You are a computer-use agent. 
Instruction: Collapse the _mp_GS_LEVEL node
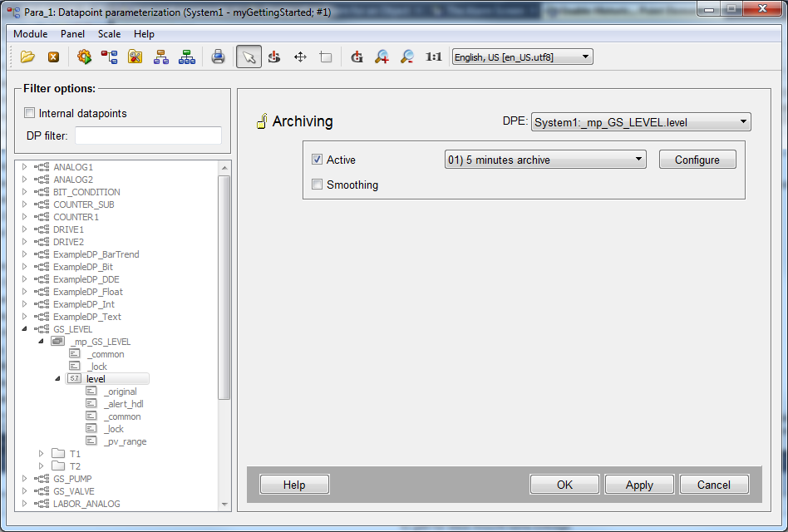pos(42,341)
